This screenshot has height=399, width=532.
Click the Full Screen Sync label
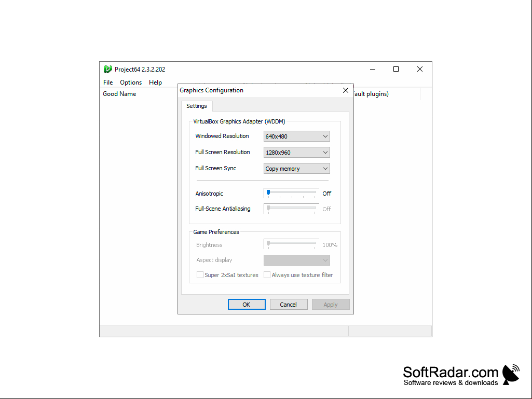pyautogui.click(x=215, y=168)
